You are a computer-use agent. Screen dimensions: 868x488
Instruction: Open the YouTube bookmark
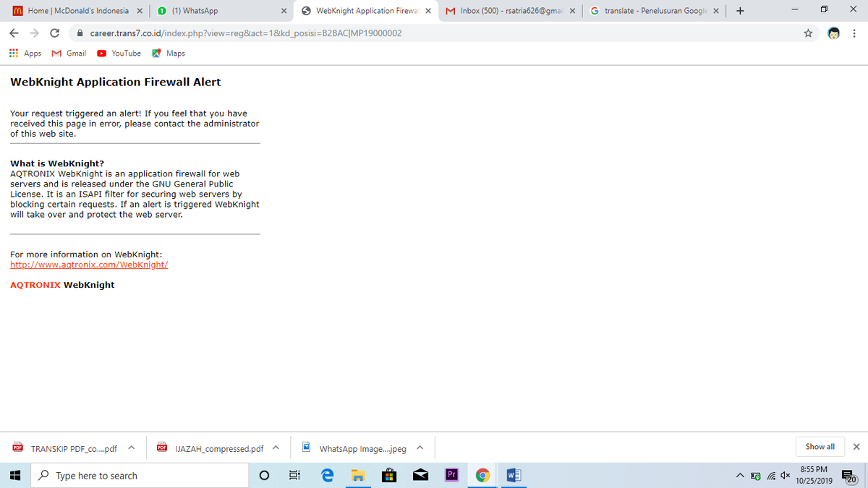119,53
